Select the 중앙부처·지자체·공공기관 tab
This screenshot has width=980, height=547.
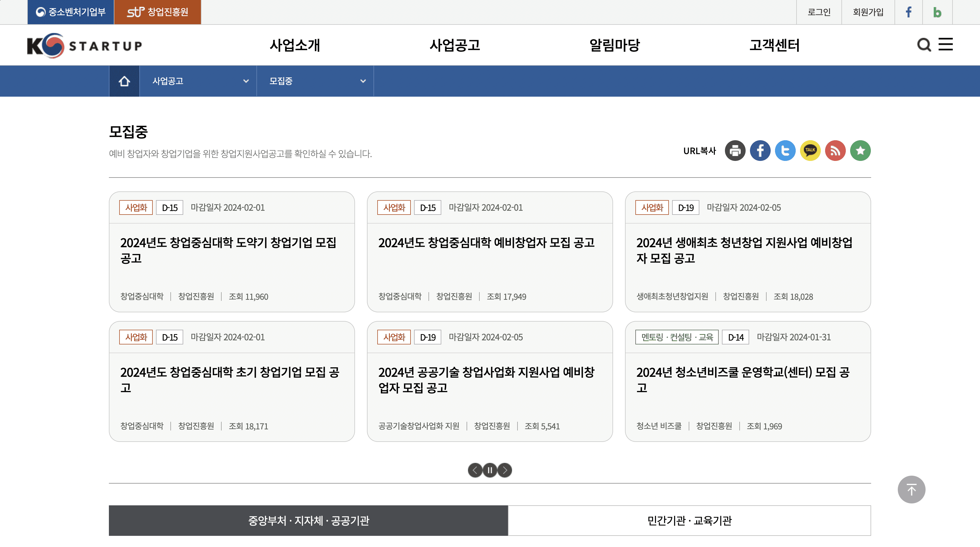(x=308, y=521)
